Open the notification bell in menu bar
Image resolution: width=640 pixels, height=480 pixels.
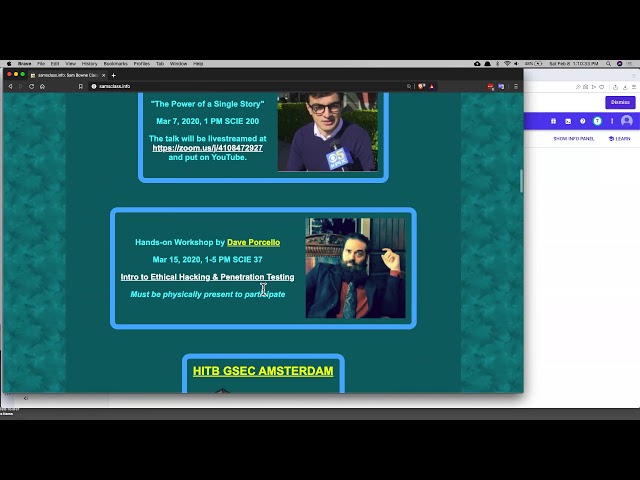pyautogui.click(x=487, y=64)
